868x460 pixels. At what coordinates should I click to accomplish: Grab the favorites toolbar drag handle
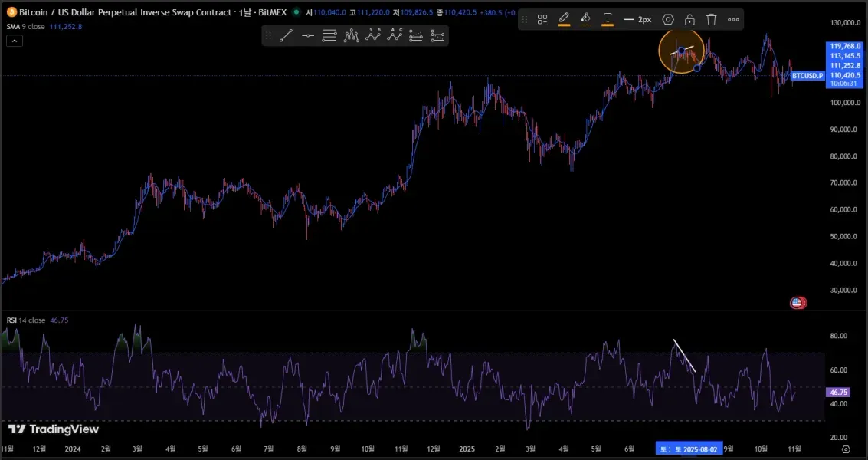[x=268, y=36]
